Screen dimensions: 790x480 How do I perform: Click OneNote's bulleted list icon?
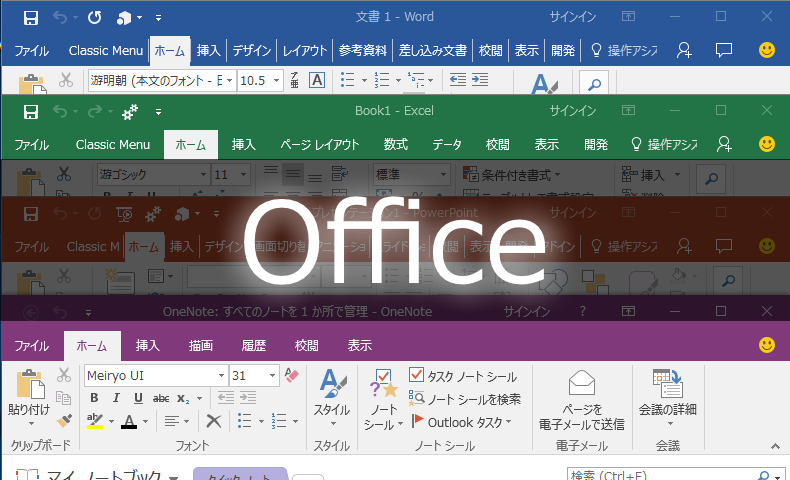point(244,421)
